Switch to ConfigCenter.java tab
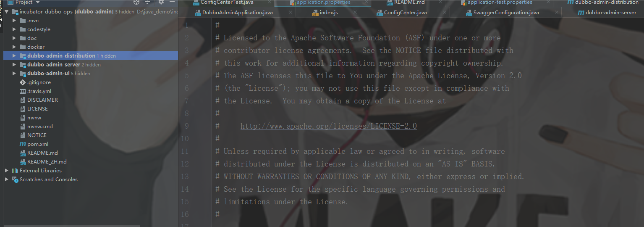 [405, 12]
